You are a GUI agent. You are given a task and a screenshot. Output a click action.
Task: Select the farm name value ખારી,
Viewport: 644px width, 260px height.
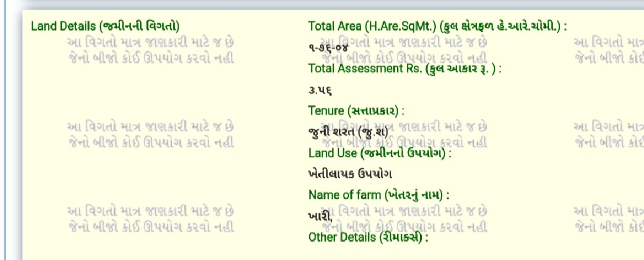[321, 216]
